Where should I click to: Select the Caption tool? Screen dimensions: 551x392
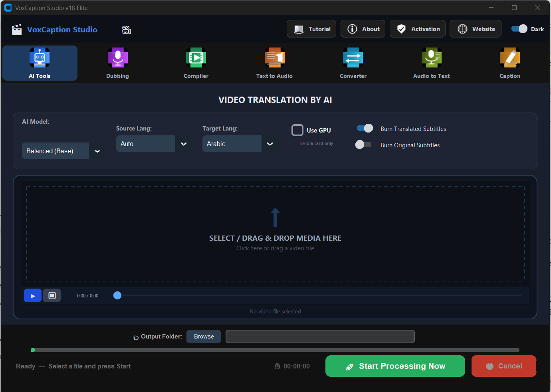point(509,63)
